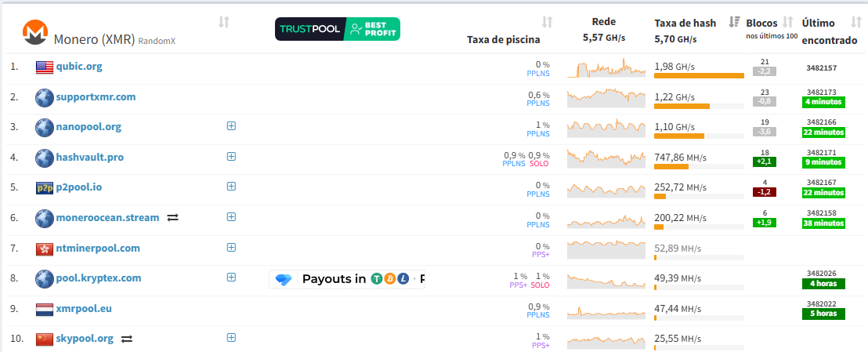868x352 pixels.
Task: Click the nanopool.org 1,10 GH/s hashrate bar
Action: click(699, 136)
